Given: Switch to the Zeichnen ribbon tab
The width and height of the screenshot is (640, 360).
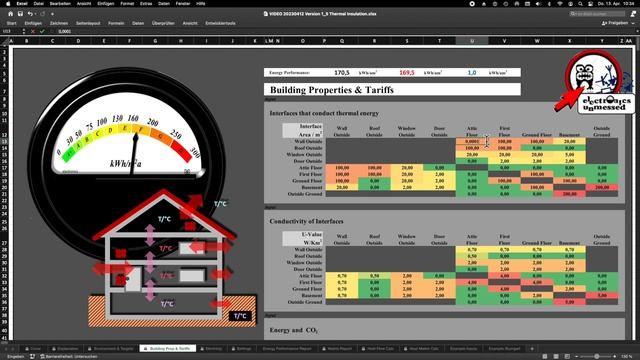Looking at the screenshot, I should click(59, 23).
